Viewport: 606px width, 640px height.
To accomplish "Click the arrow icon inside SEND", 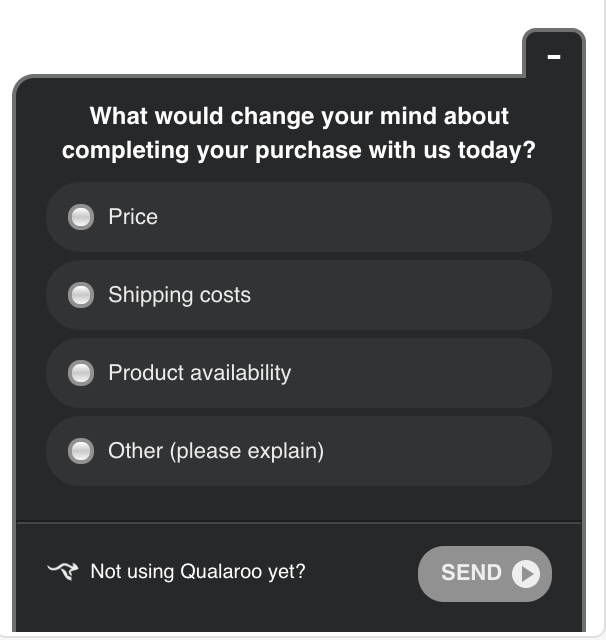I will (x=526, y=574).
